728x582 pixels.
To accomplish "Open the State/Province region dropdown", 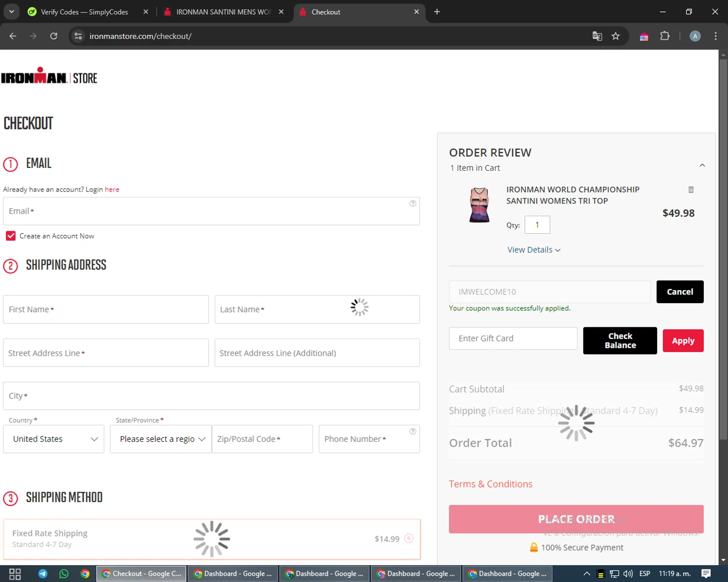I will pyautogui.click(x=161, y=439).
